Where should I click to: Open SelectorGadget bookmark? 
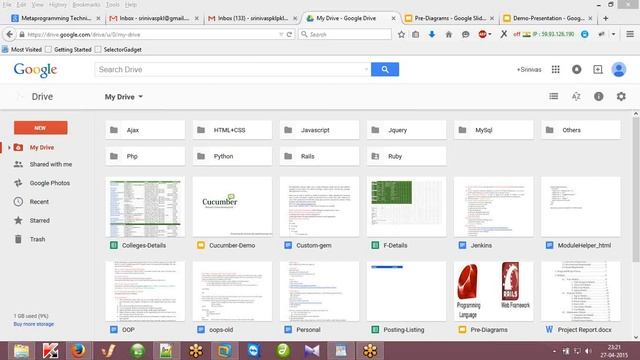[x=118, y=49]
